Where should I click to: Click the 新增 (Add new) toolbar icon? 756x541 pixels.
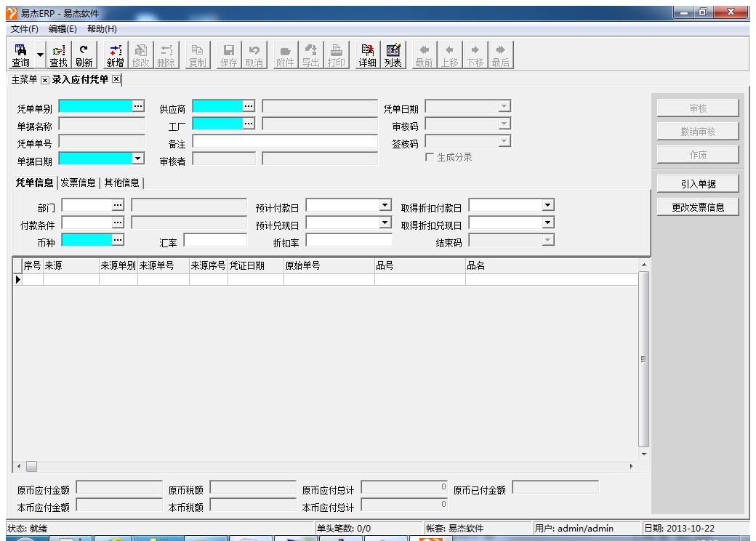[115, 55]
